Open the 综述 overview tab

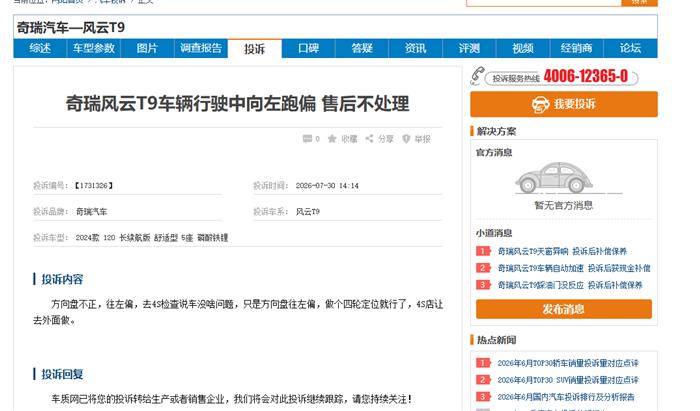pos(40,48)
